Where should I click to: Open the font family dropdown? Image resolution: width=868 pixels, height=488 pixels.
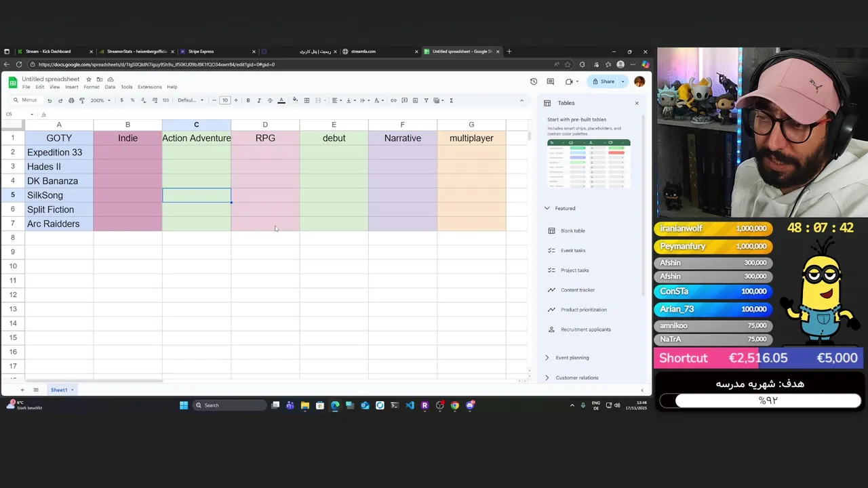(191, 100)
